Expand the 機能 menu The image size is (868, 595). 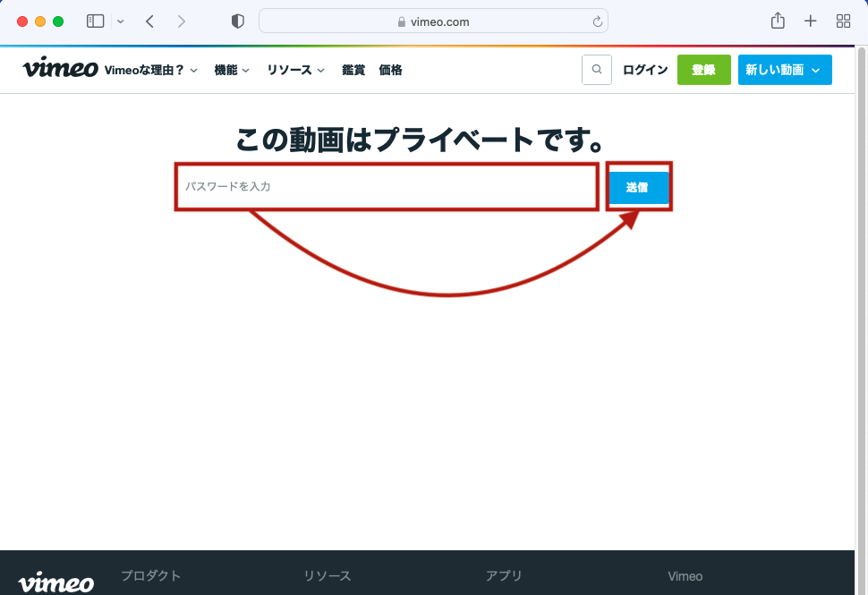(x=232, y=71)
